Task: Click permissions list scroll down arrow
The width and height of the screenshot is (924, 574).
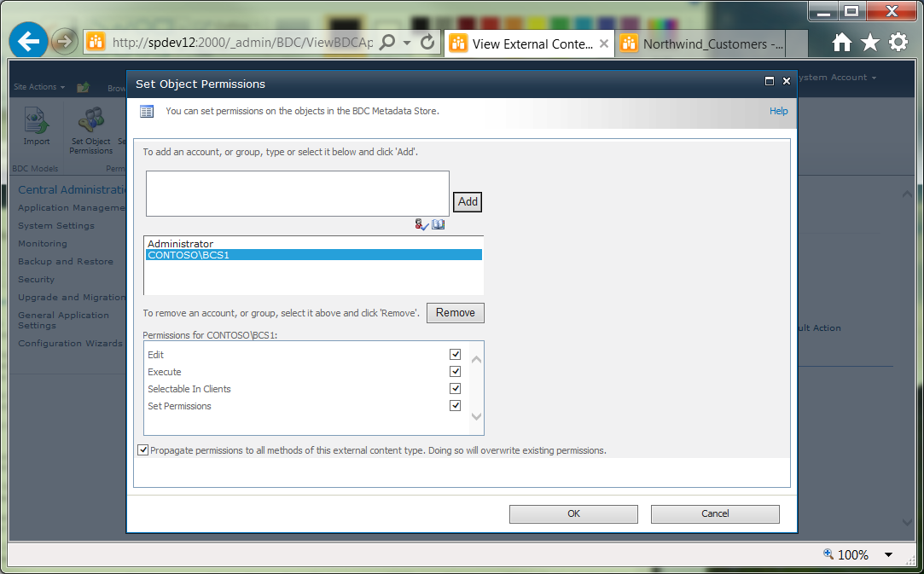Action: pos(477,417)
